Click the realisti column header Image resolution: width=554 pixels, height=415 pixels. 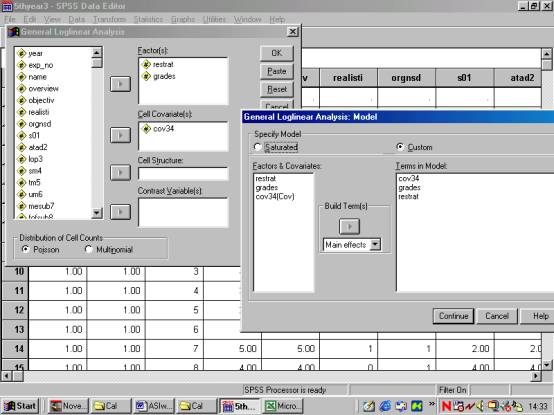pos(348,78)
